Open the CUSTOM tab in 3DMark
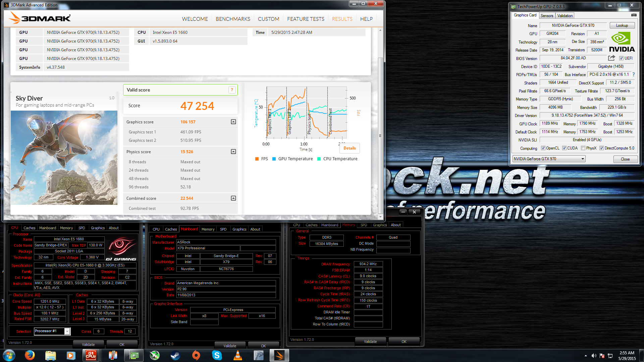Screen dimensions: 644x362 268,19
